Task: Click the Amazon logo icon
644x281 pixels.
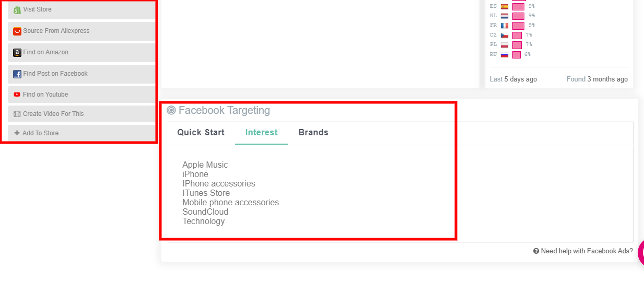Action: point(17,53)
